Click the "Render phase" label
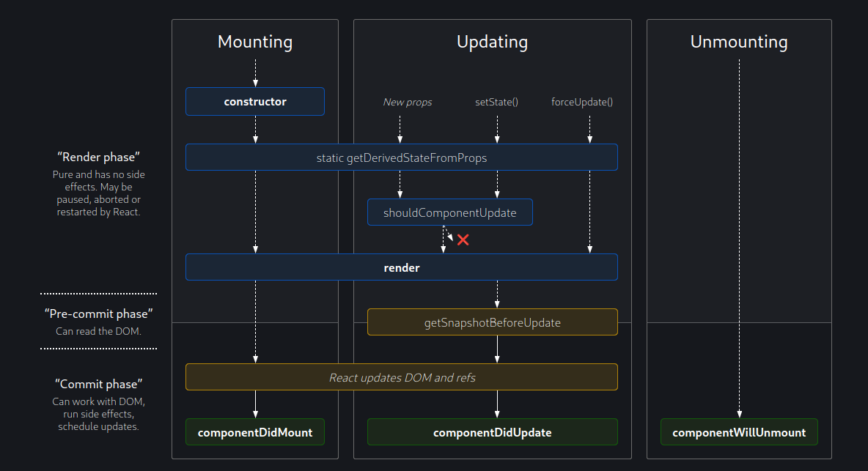 pos(98,157)
